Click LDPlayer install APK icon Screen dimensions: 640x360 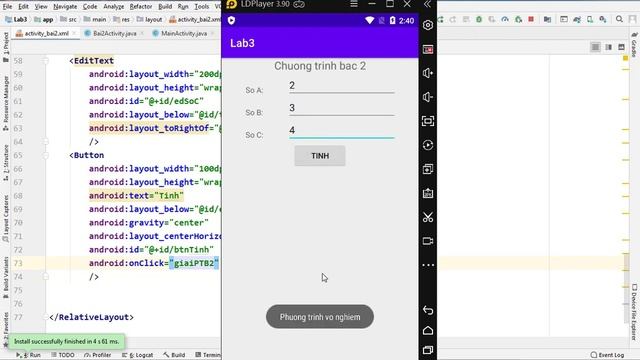click(428, 193)
